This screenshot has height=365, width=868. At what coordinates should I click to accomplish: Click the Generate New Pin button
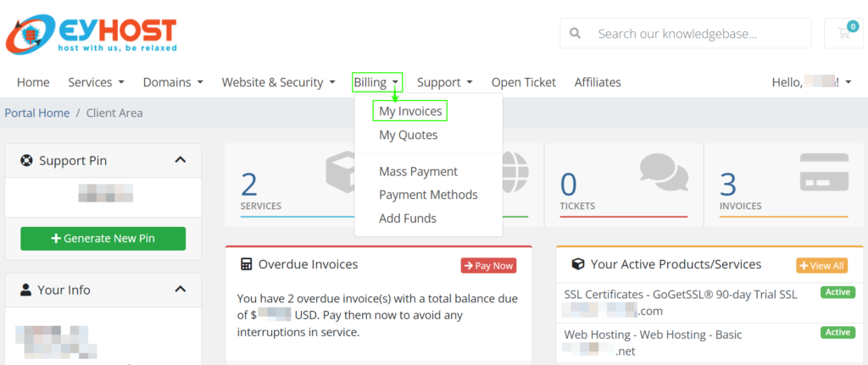coord(103,238)
